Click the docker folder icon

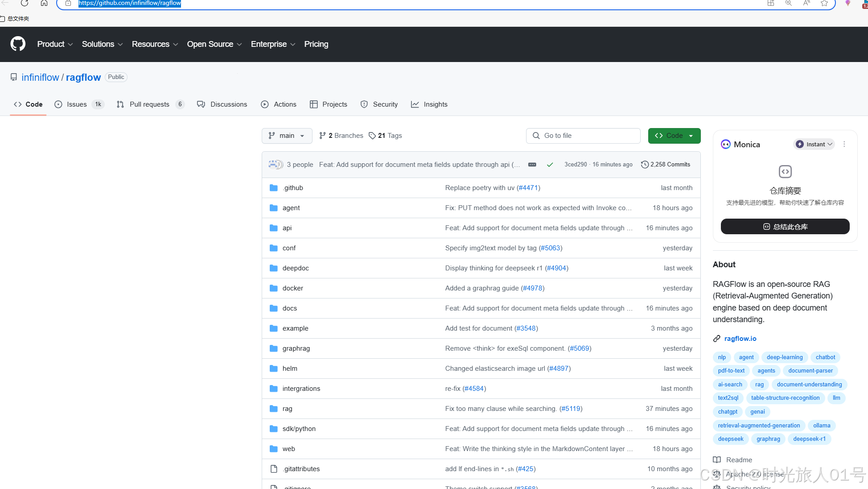point(274,288)
